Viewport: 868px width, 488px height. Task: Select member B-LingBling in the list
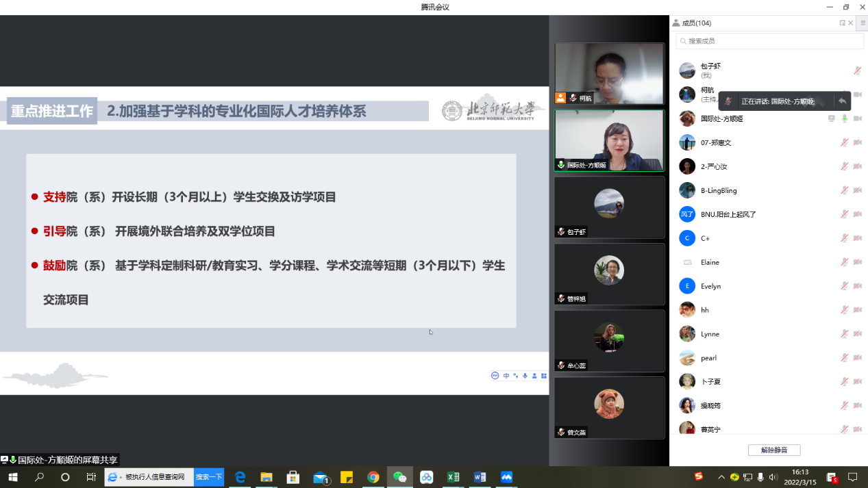(719, 190)
